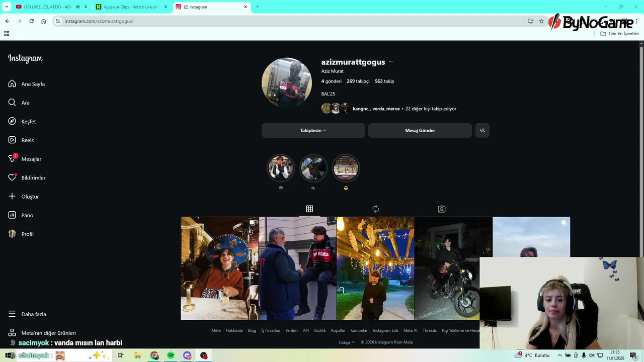
Task: Open the sombrero hat post
Action: [x=219, y=268]
